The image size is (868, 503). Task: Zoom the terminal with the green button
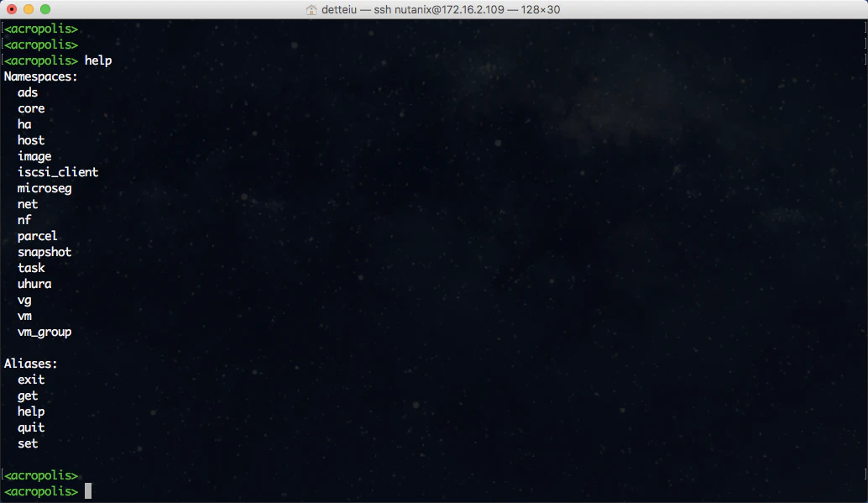[45, 9]
